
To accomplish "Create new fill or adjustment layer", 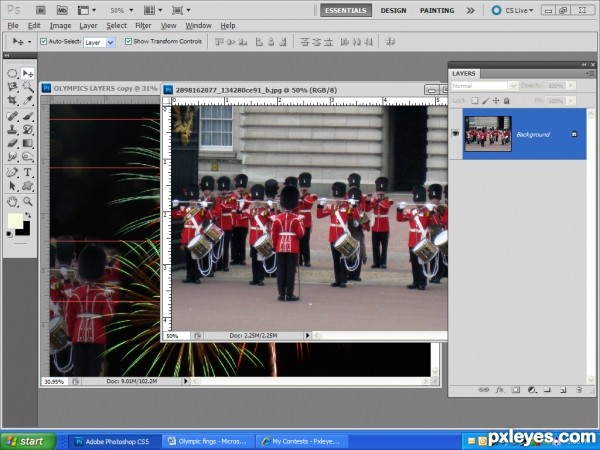I will (532, 390).
